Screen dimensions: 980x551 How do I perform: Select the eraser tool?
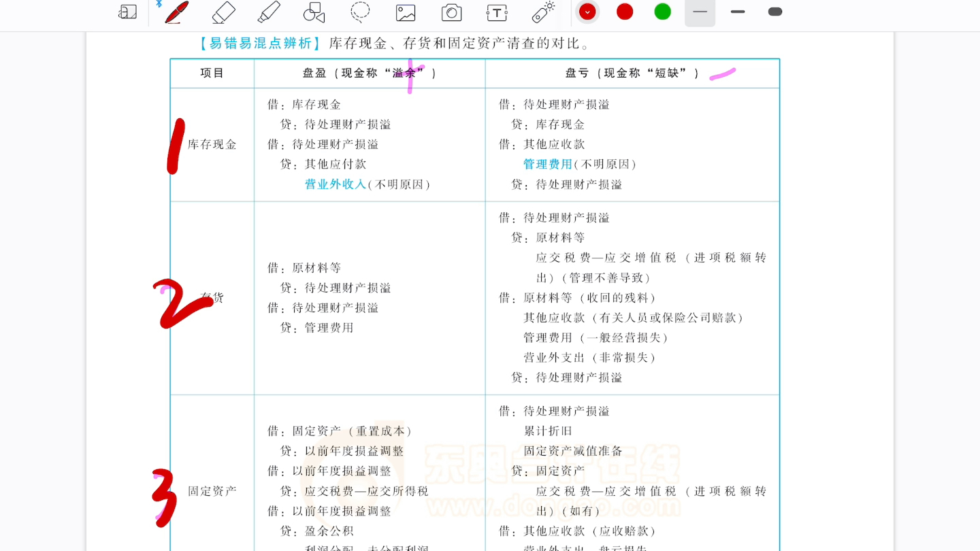pyautogui.click(x=223, y=12)
